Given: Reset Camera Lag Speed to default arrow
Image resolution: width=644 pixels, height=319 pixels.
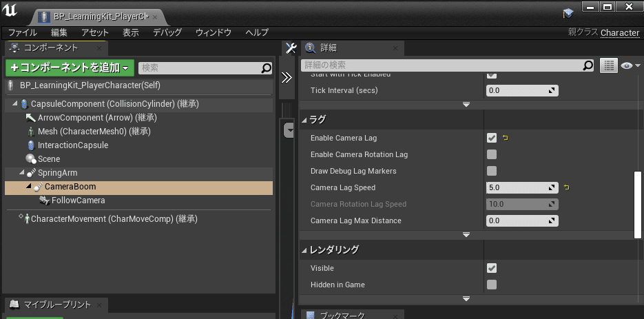Looking at the screenshot, I should 567,188.
